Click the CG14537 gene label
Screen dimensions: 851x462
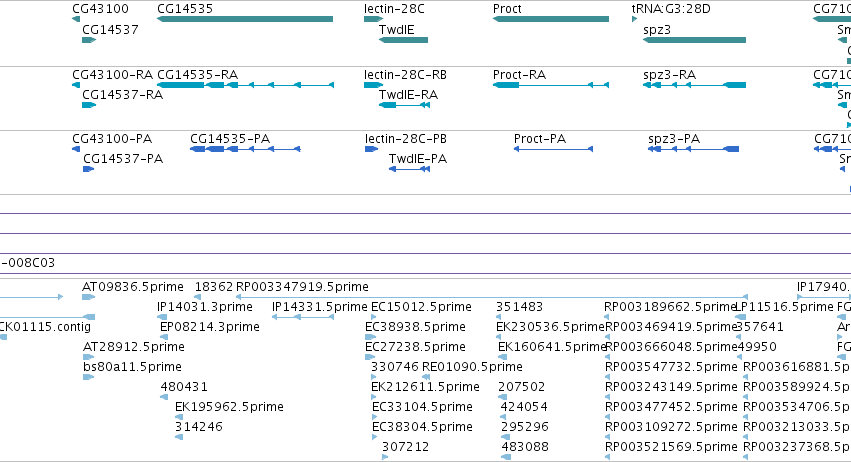click(110, 29)
